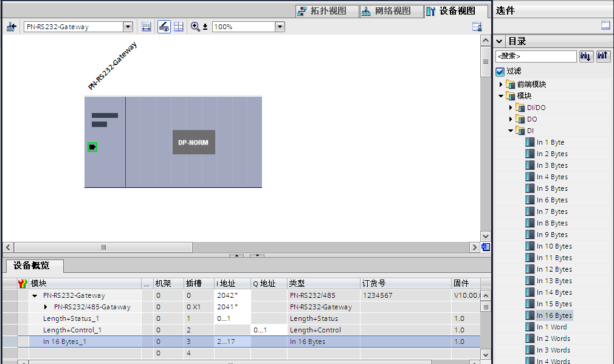
Task: Select the In 9 Bytes module
Action: [552, 235]
